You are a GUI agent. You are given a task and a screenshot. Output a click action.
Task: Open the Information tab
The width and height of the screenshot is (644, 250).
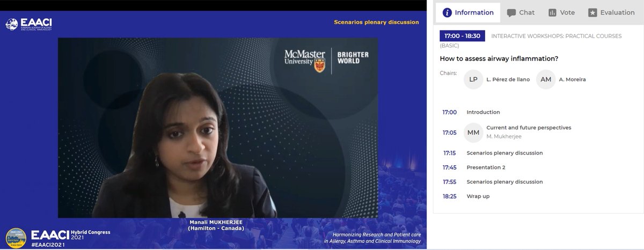(x=467, y=12)
